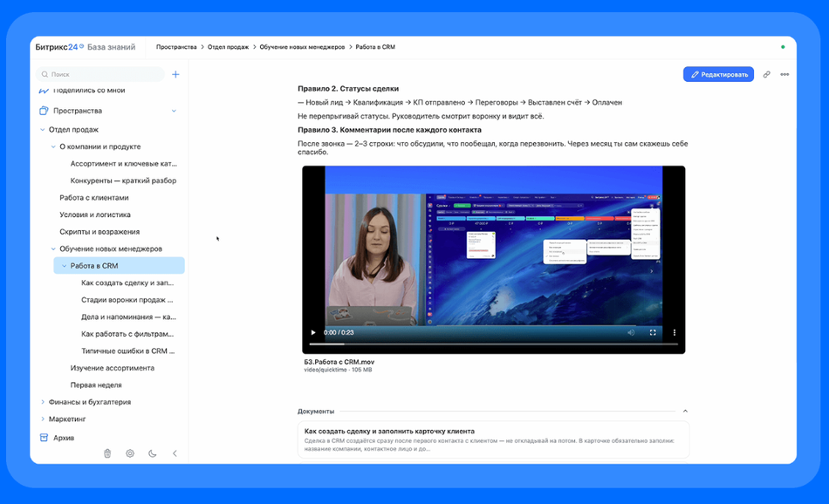Open Условия и логистика page

click(x=95, y=215)
